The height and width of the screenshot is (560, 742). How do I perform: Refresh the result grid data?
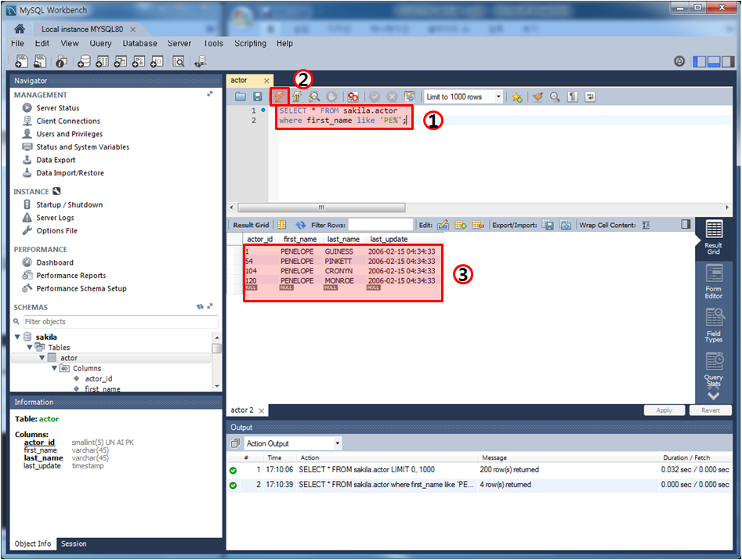pos(301,225)
